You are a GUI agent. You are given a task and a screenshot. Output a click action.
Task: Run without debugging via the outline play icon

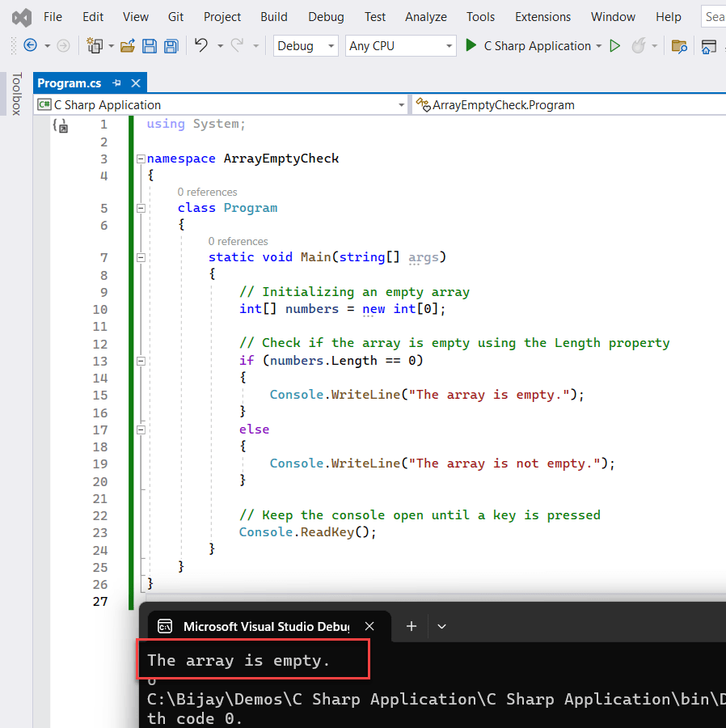pos(615,46)
